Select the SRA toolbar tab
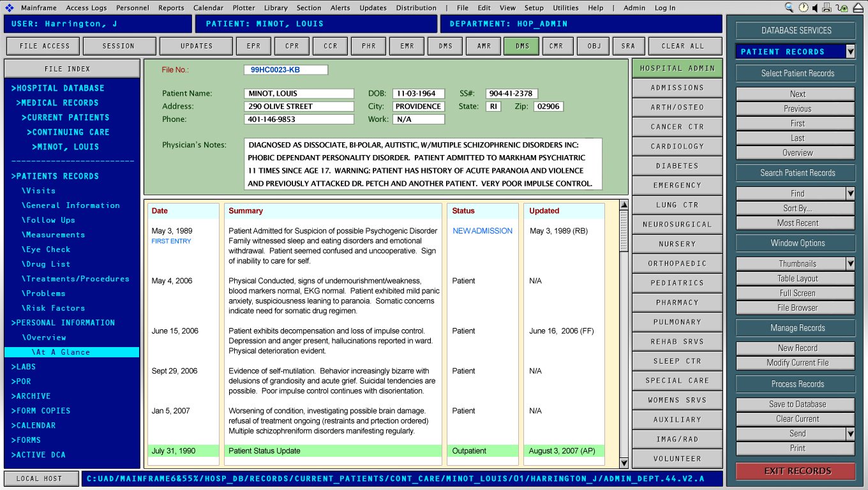Screen dimensions: 868x490 tap(628, 46)
